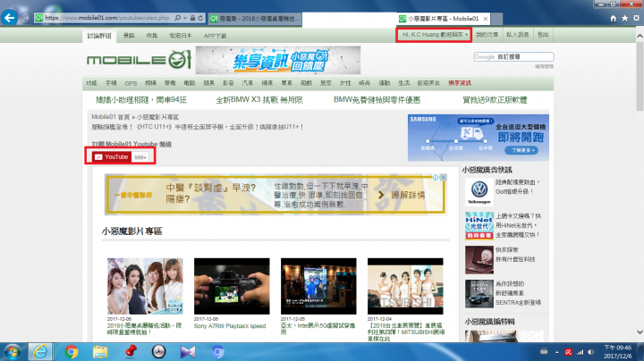
Task: Click the red pushpin taskbar icon
Action: point(131,352)
